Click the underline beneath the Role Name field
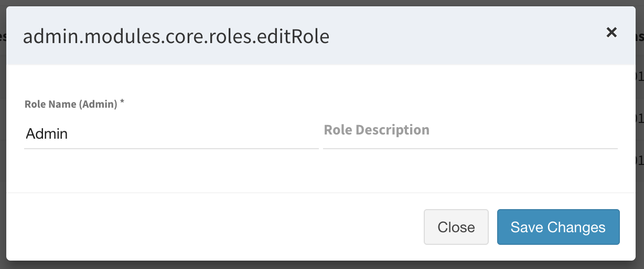 (x=171, y=149)
